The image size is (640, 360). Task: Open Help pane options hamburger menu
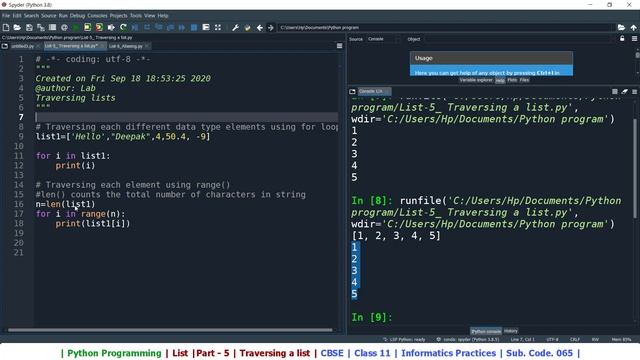click(634, 39)
